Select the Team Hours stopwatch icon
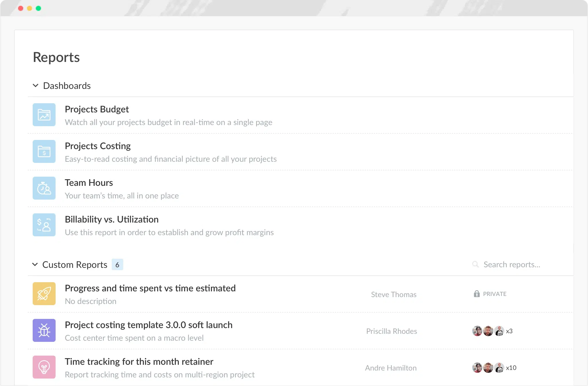 44,188
